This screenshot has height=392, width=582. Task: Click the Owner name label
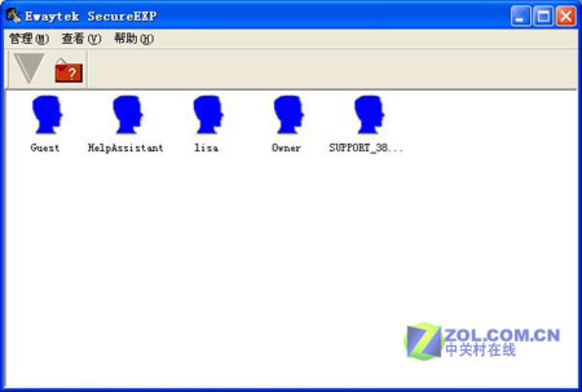click(x=286, y=148)
